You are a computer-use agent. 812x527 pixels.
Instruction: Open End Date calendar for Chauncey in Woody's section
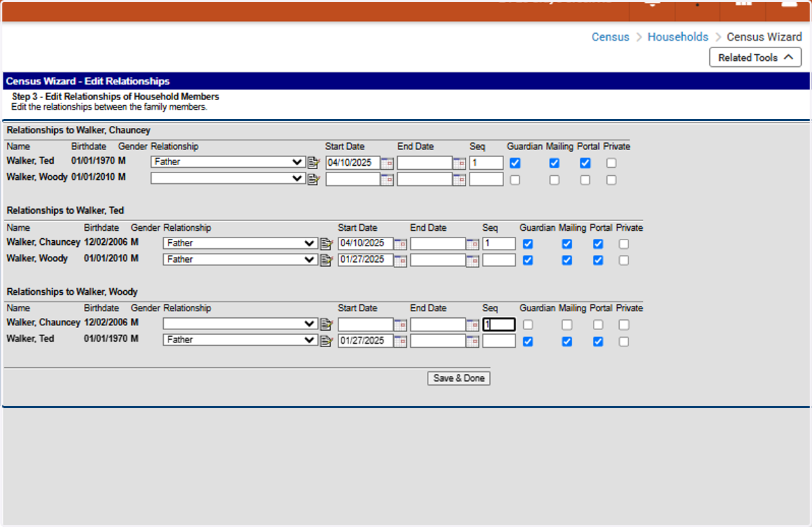472,324
